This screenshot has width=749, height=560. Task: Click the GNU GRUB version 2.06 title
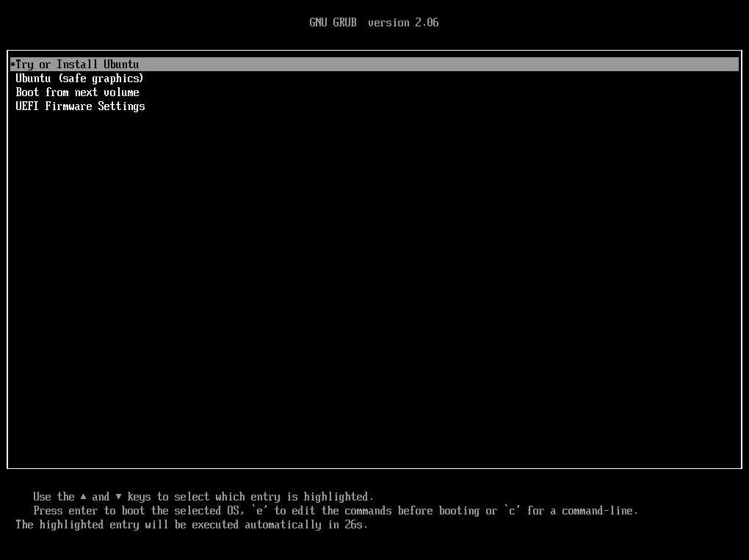tap(374, 22)
